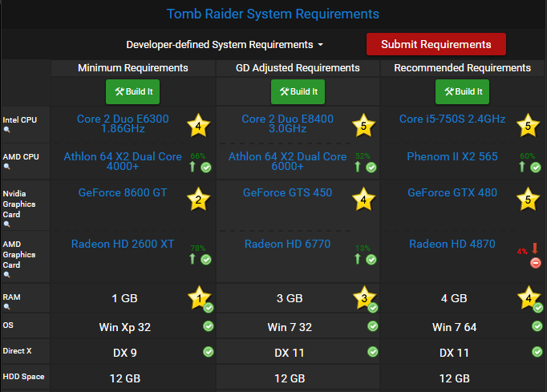Click green up arrow beside 66% indicator
Image resolution: width=547 pixels, height=392 pixels.
click(192, 167)
